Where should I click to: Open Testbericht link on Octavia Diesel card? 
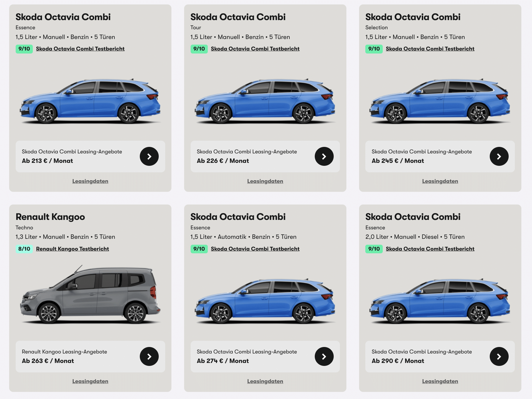[x=430, y=249]
